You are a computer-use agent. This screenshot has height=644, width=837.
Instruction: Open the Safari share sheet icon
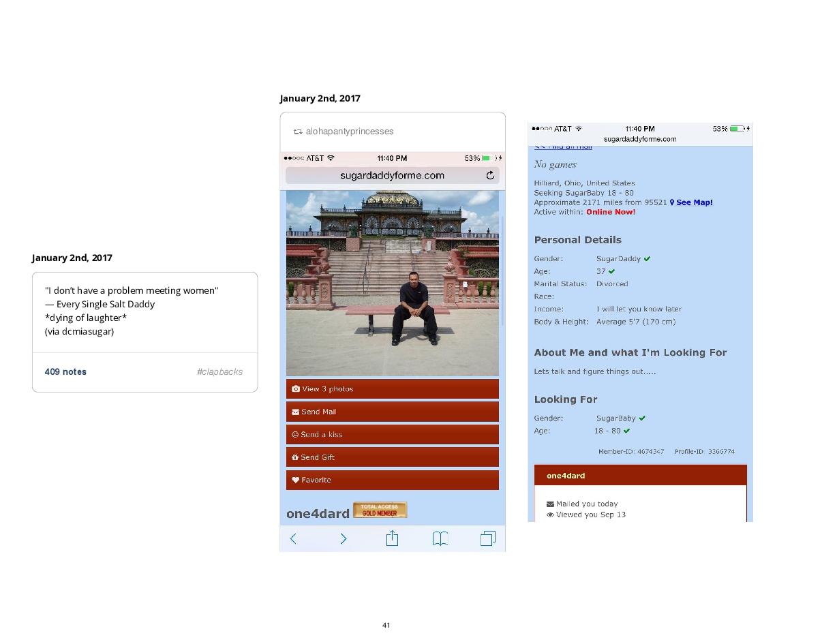(392, 538)
